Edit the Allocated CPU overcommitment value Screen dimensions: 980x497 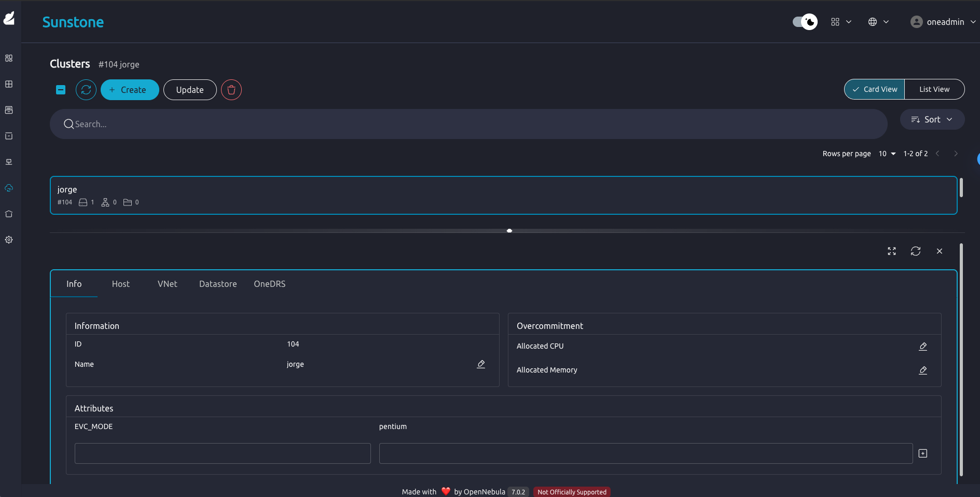coord(923,347)
